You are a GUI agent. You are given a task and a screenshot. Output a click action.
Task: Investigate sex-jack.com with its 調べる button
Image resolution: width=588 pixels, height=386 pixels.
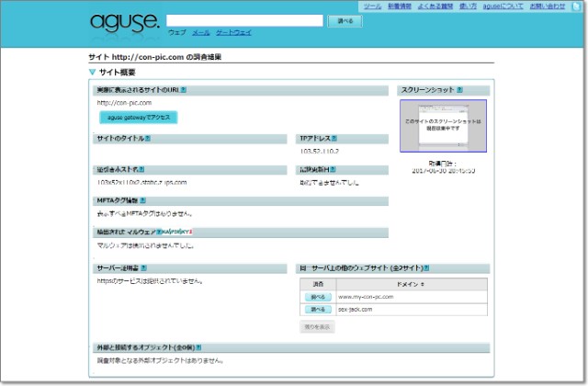pos(317,310)
